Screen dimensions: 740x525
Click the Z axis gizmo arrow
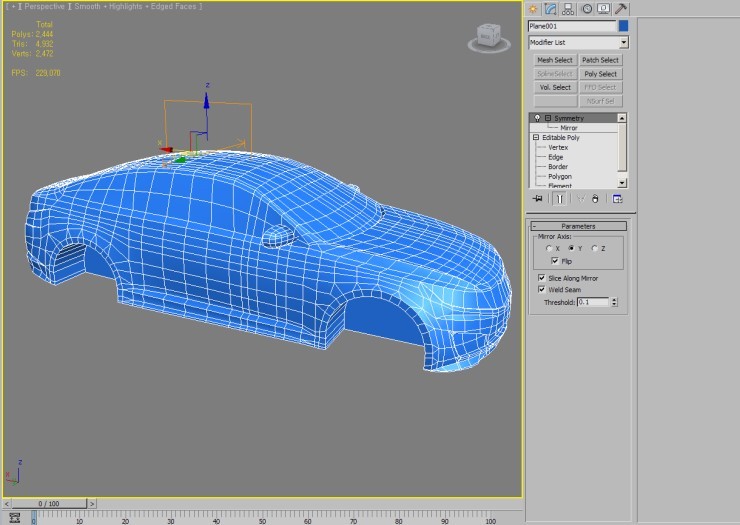(206, 101)
